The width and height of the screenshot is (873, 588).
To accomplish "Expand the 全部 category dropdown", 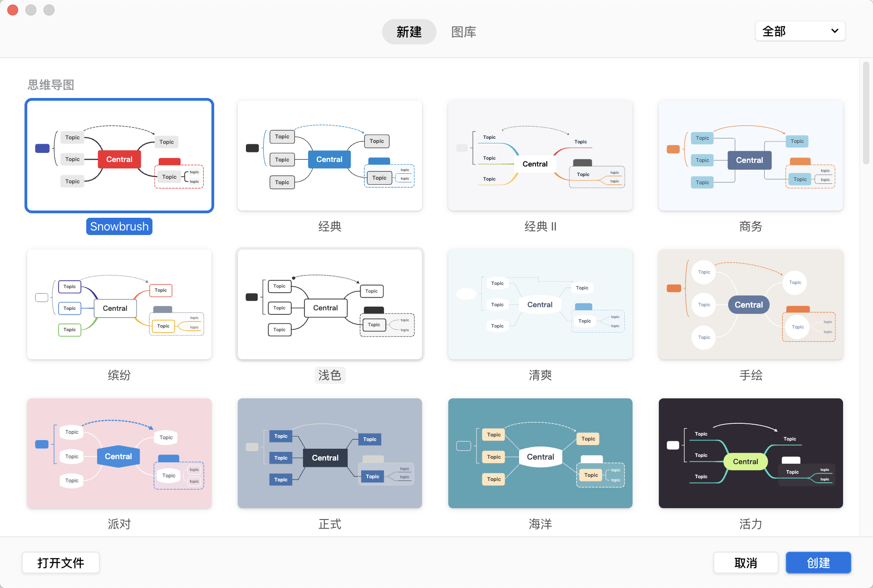I will [x=798, y=31].
